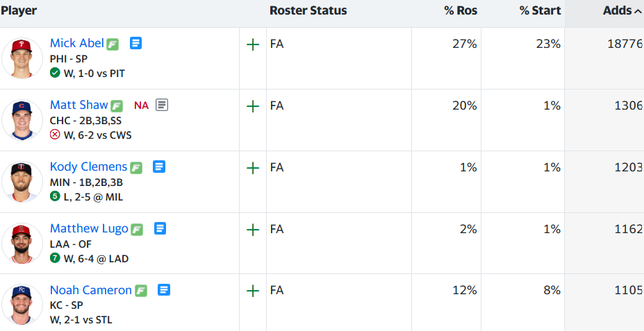Sort by % Ros column header
This screenshot has width=644, height=331.
pyautogui.click(x=461, y=10)
